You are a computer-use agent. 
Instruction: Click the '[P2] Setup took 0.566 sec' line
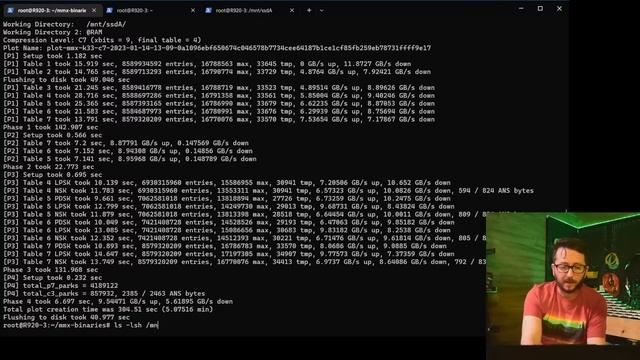click(x=53, y=135)
